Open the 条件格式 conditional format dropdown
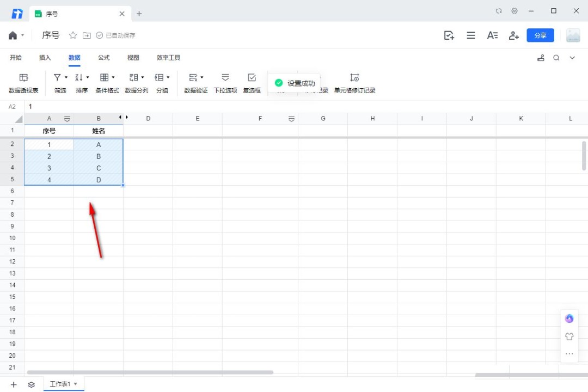The height and width of the screenshot is (392, 588). 107,83
